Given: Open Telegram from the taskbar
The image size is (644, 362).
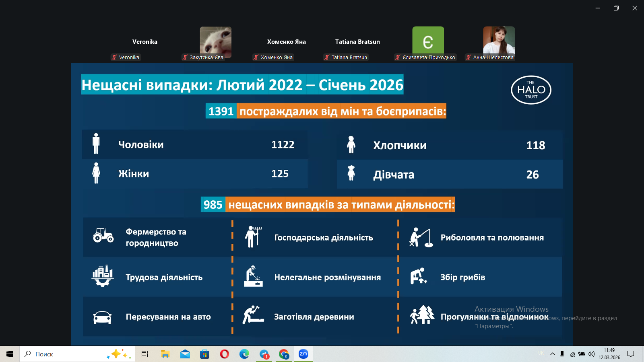Looking at the screenshot, I should click(264, 354).
